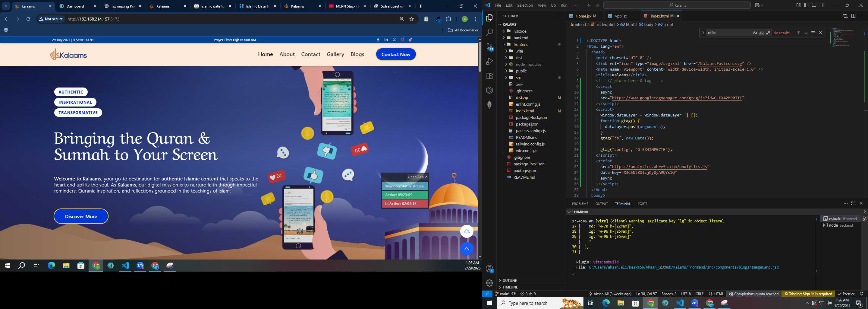Open the Gallery nav link
The width and height of the screenshot is (868, 309).
(x=335, y=54)
